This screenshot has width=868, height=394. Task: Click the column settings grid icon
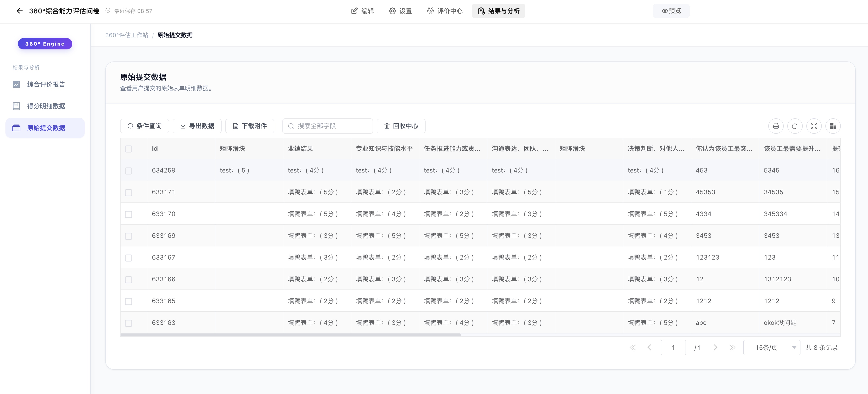833,126
